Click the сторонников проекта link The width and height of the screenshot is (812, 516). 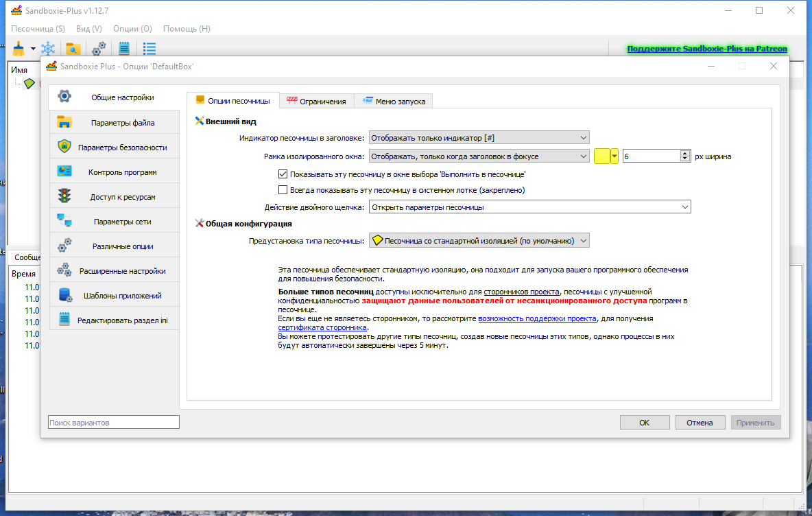point(521,292)
